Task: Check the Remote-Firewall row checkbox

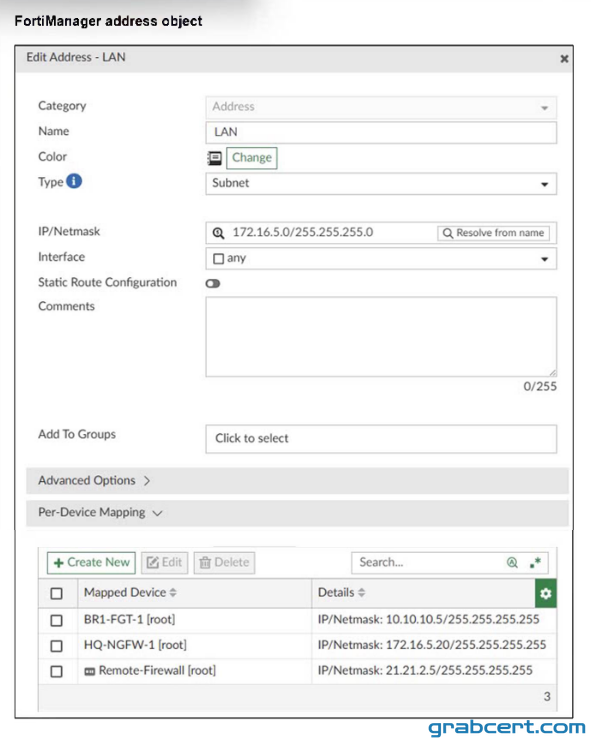Action: pyautogui.click(x=56, y=671)
